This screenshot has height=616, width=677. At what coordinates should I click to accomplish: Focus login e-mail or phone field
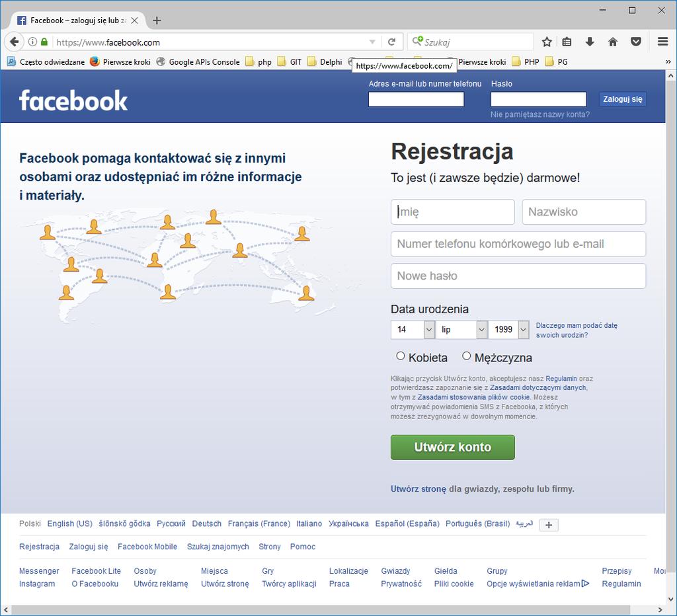coord(416,99)
